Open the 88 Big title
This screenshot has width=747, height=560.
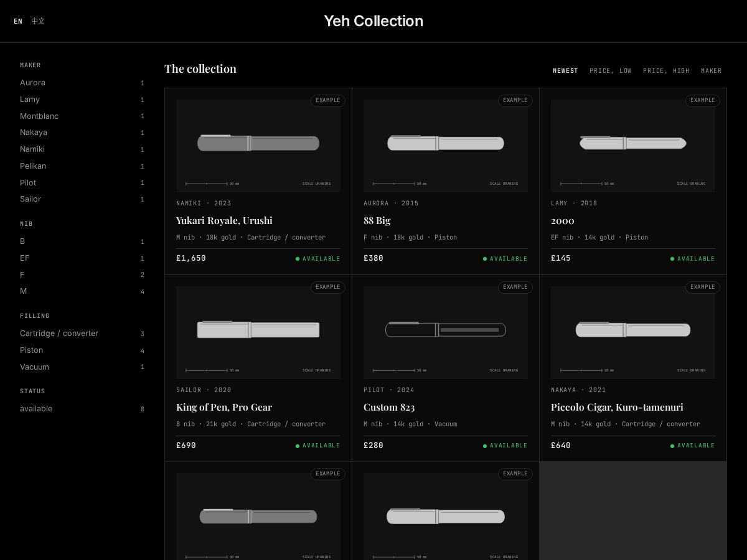(x=377, y=220)
